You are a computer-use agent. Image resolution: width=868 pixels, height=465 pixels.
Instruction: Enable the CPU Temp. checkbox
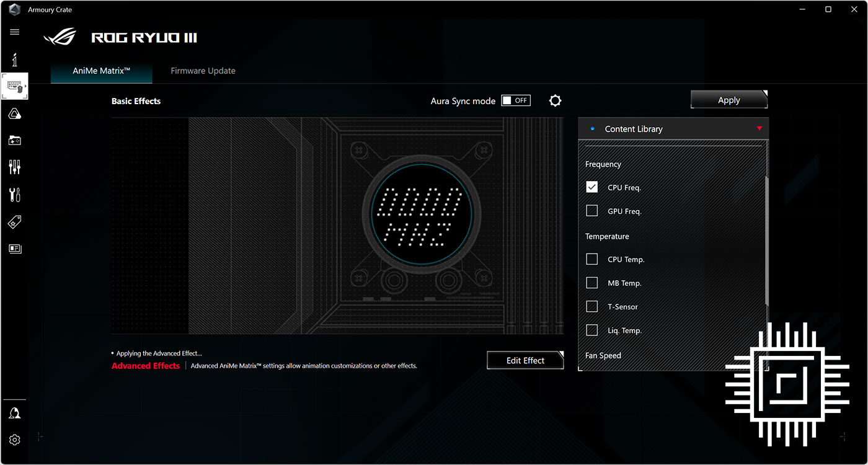(591, 259)
